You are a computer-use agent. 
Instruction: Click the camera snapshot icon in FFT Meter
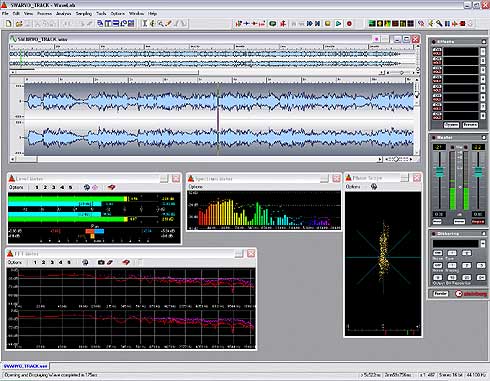click(101, 262)
